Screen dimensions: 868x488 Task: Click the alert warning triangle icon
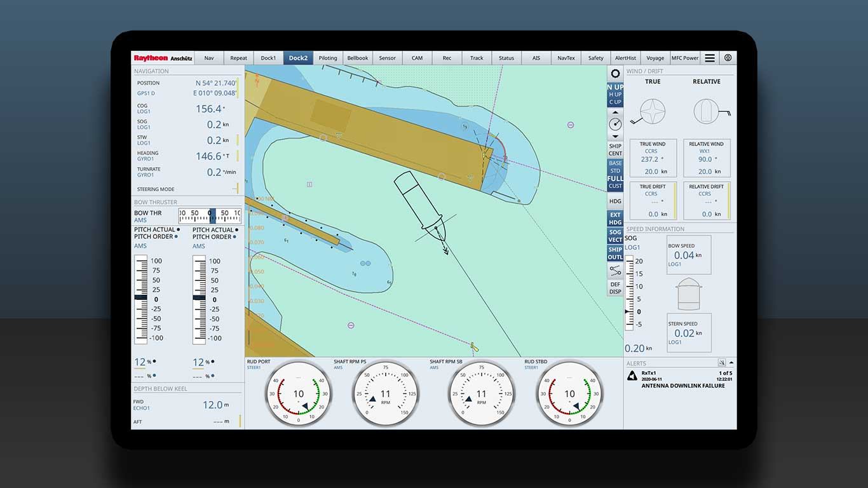click(632, 376)
